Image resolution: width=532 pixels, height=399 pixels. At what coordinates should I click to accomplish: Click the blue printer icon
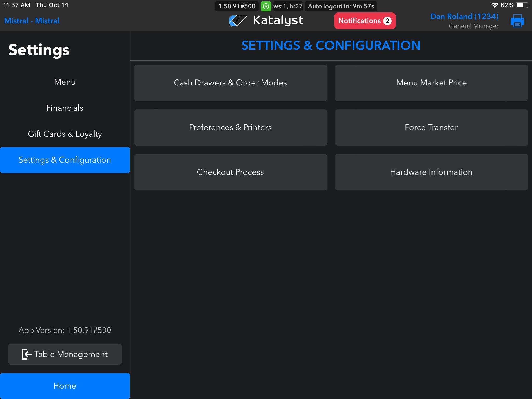click(x=517, y=21)
